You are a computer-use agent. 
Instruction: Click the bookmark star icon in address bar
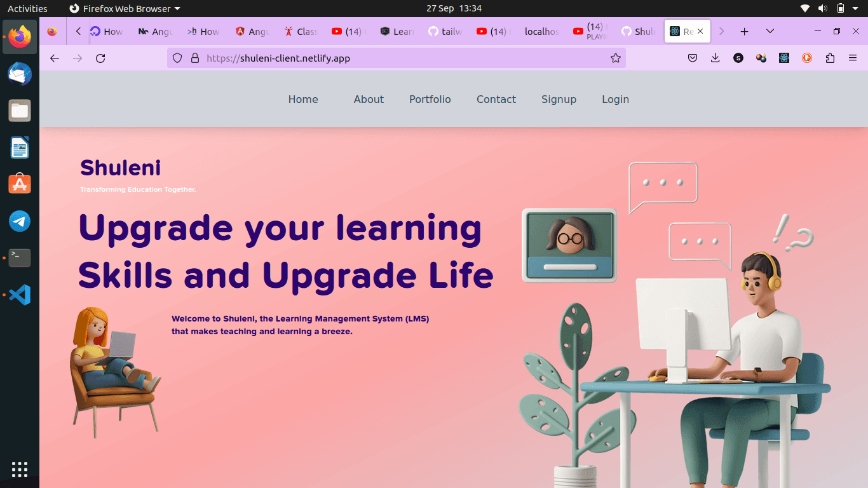coord(615,58)
